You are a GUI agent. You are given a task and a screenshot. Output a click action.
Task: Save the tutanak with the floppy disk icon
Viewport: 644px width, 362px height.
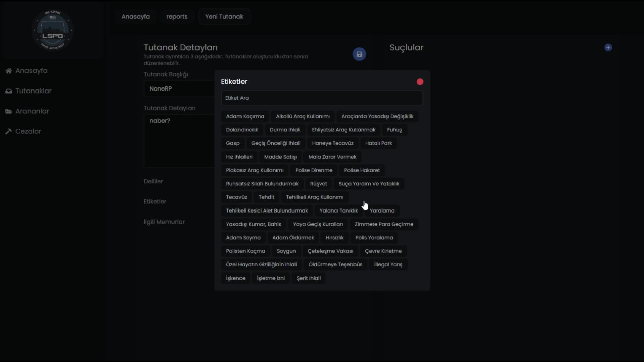pyautogui.click(x=359, y=54)
